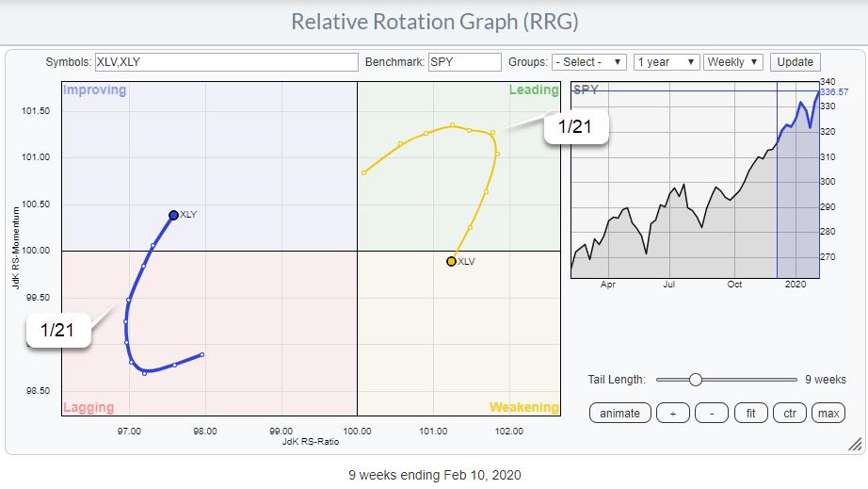Click the Leading quadrant label
868x489 pixels.
point(533,90)
